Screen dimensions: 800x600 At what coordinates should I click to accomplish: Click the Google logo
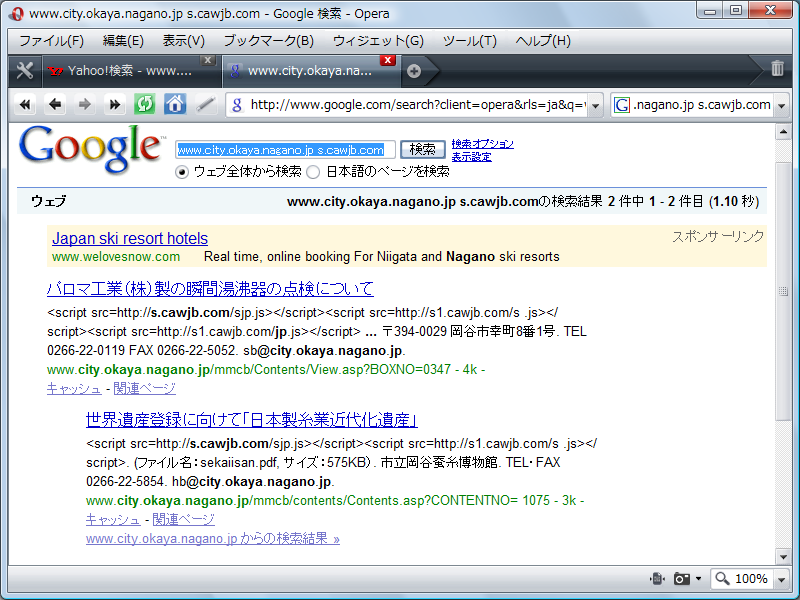pyautogui.click(x=92, y=148)
